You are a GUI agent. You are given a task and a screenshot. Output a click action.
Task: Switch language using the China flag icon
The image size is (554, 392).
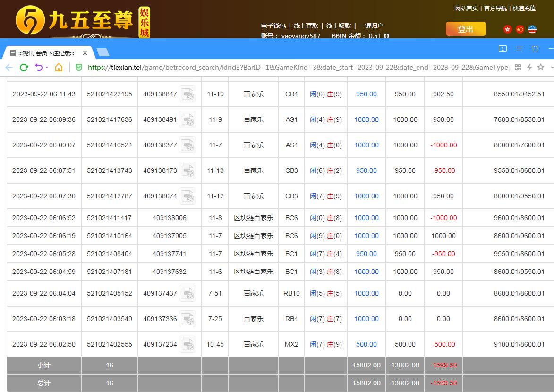coord(520,29)
